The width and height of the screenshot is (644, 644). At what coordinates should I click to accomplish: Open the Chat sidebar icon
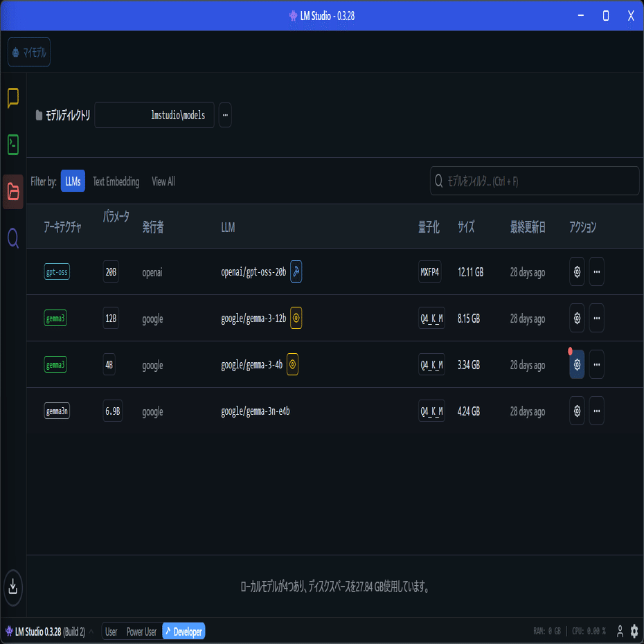(x=13, y=98)
